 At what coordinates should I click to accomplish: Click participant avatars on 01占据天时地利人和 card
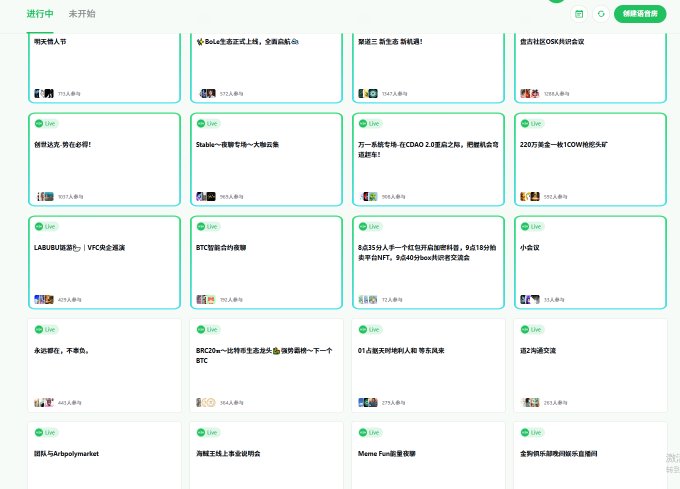pyautogui.click(x=368, y=403)
